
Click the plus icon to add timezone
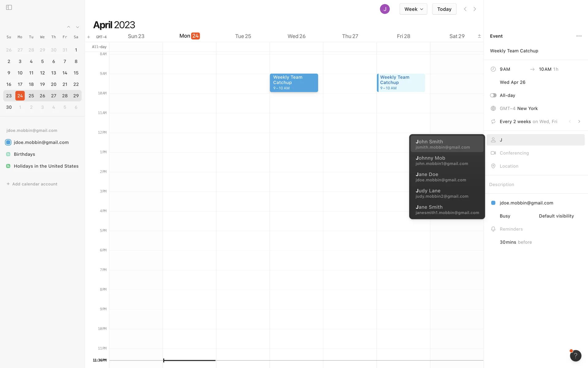coord(89,37)
